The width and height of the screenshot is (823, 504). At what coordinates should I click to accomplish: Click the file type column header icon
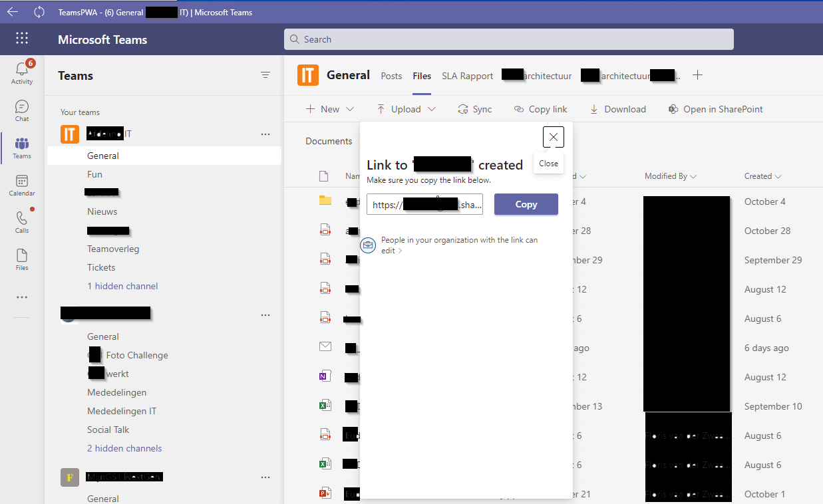[324, 176]
